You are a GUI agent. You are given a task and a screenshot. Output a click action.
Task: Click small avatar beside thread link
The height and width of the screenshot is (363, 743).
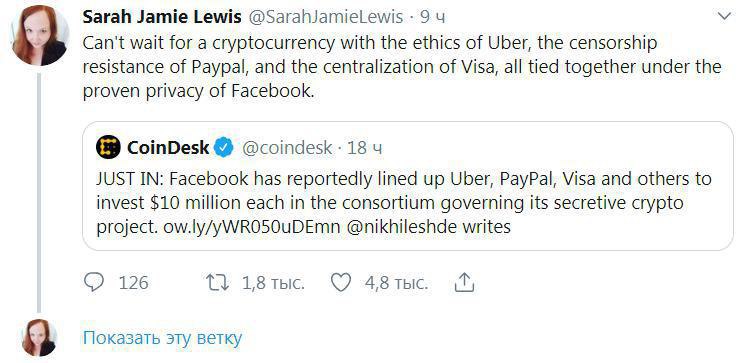[40, 337]
